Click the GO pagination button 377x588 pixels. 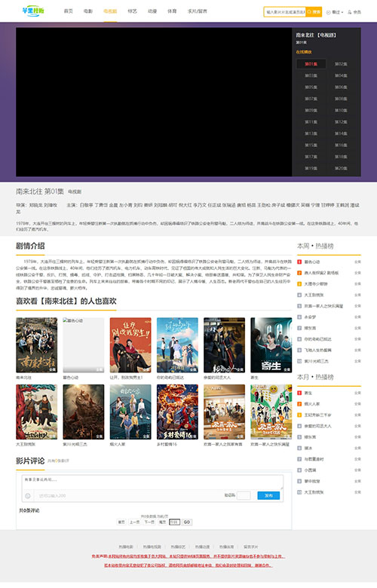click(x=187, y=522)
